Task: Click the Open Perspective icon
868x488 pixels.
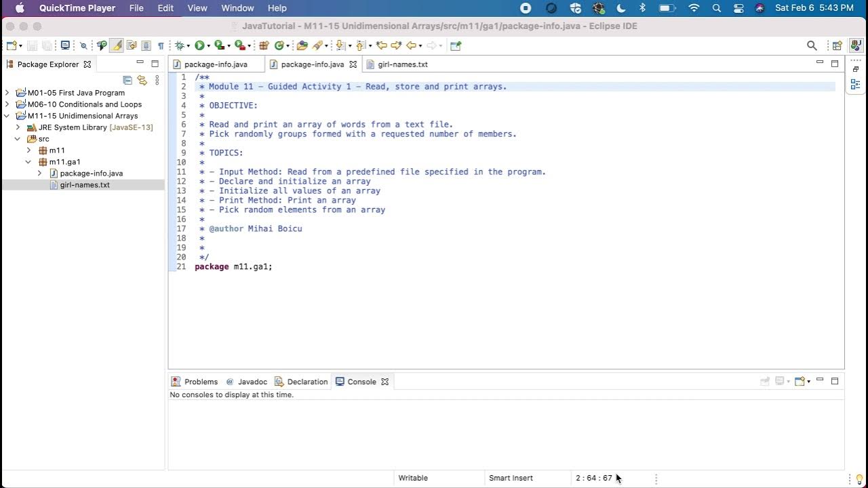Action: 837,45
